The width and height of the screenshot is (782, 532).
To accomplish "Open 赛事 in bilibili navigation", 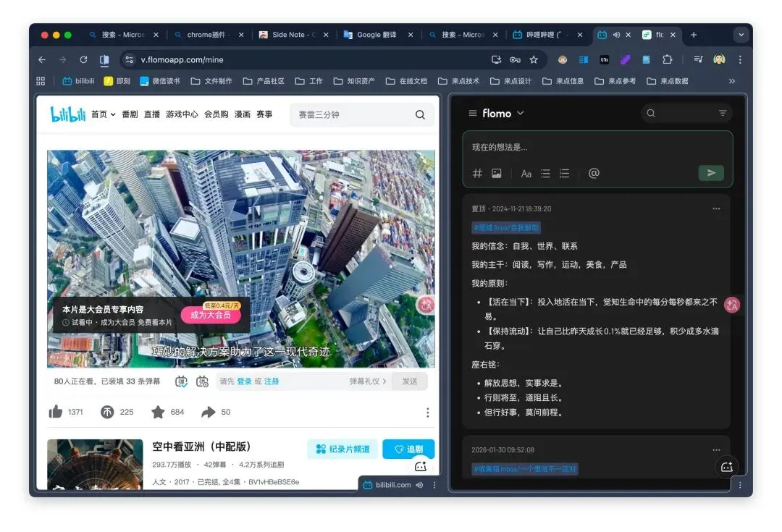I will point(264,114).
